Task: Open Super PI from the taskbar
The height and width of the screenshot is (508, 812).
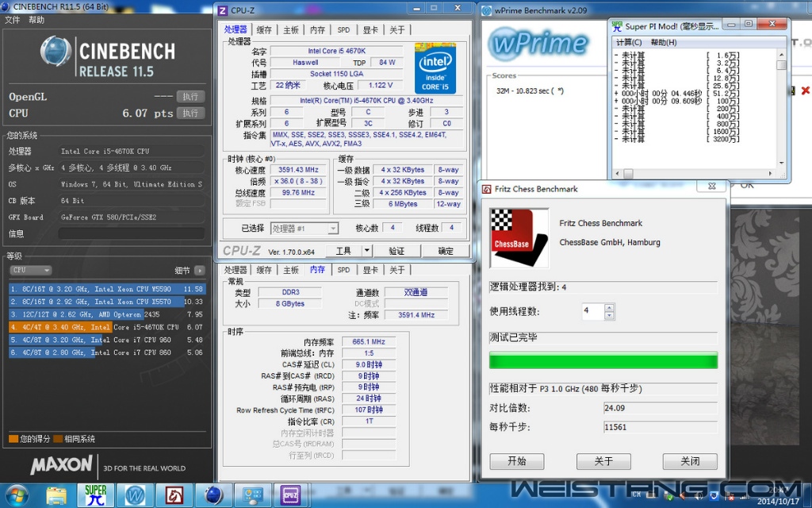Action: [x=96, y=495]
